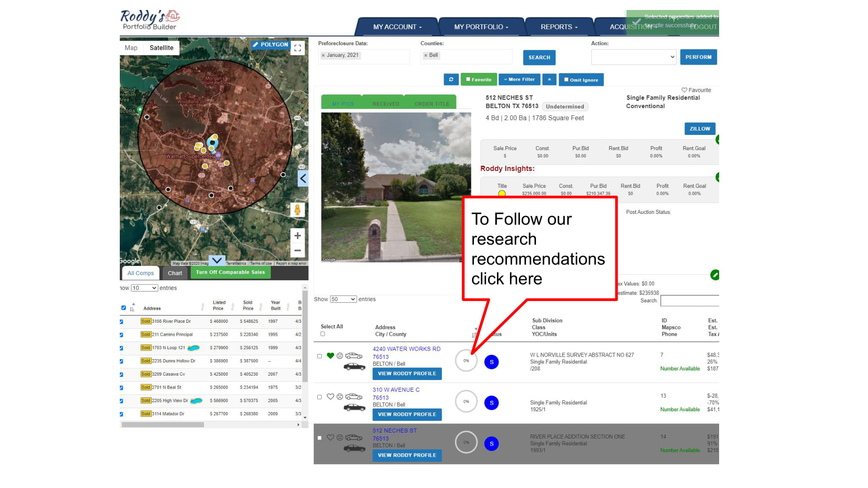Favorite 512 Neches St heart
The height and width of the screenshot is (488, 868).
(x=330, y=437)
